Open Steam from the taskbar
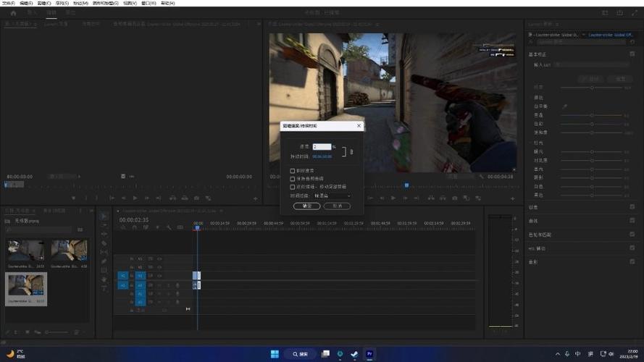This screenshot has width=644, height=362. [354, 354]
